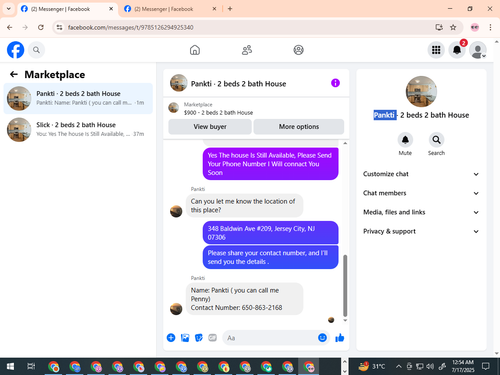Open the account profile avatar menu

478,50
